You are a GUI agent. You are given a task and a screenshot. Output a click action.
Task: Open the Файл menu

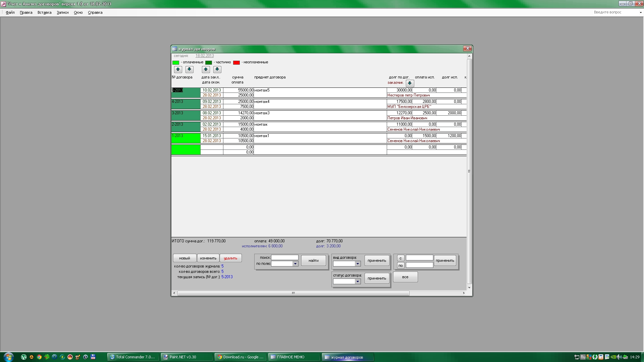click(x=10, y=12)
